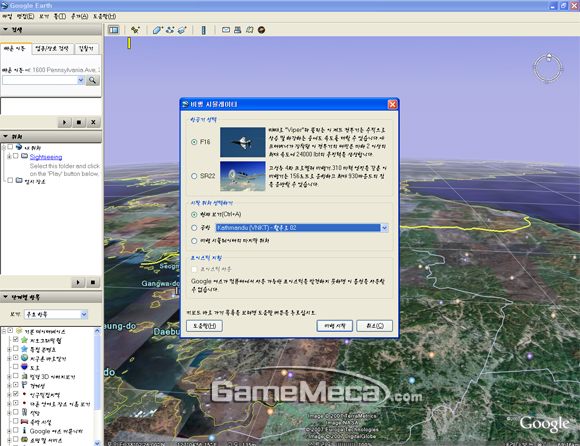The width and height of the screenshot is (580, 446).
Task: Select the add polygon tool
Action: click(157, 30)
